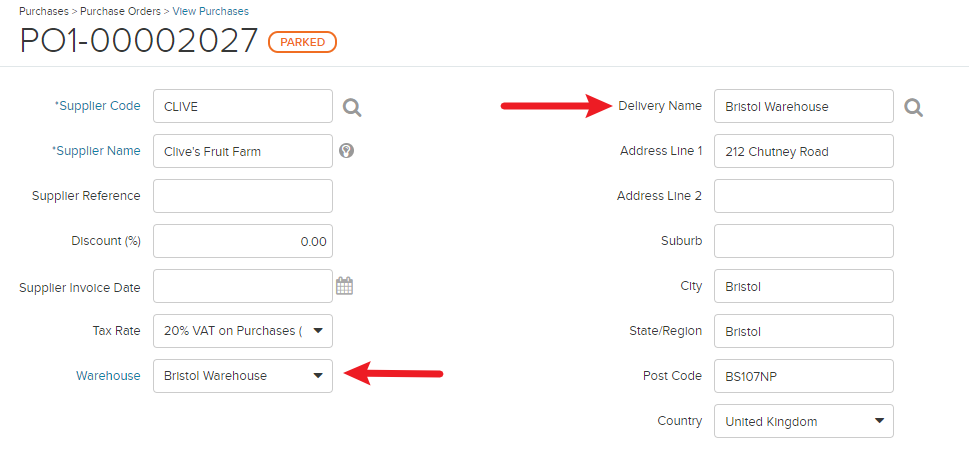Click the Supplier Code label link
Viewport: 969px width, 457px height.
point(98,106)
